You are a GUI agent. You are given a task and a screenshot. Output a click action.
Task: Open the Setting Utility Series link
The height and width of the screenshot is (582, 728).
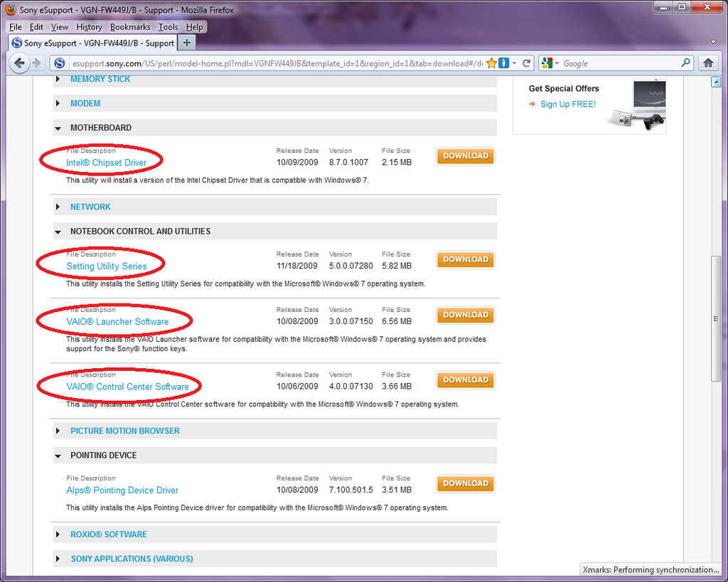point(107,266)
